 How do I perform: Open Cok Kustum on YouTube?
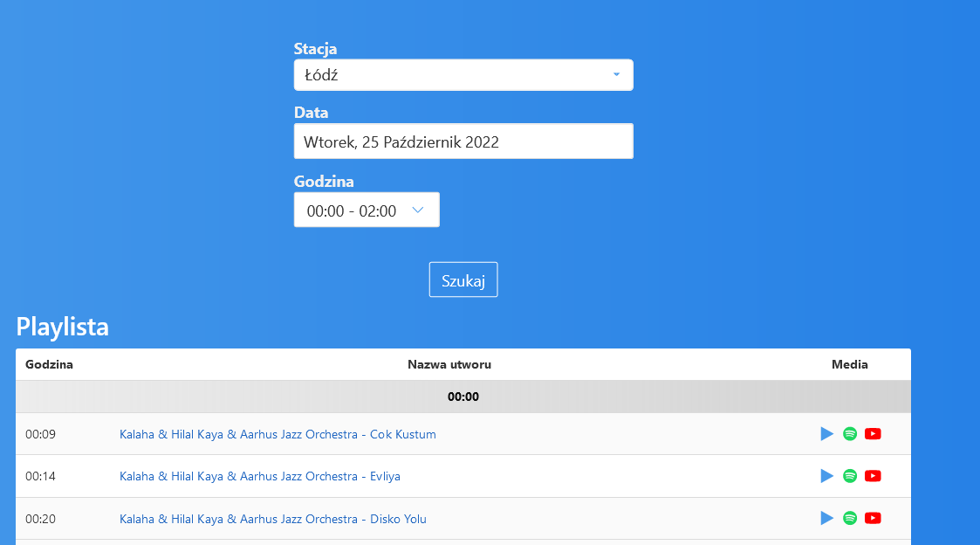pos(874,433)
